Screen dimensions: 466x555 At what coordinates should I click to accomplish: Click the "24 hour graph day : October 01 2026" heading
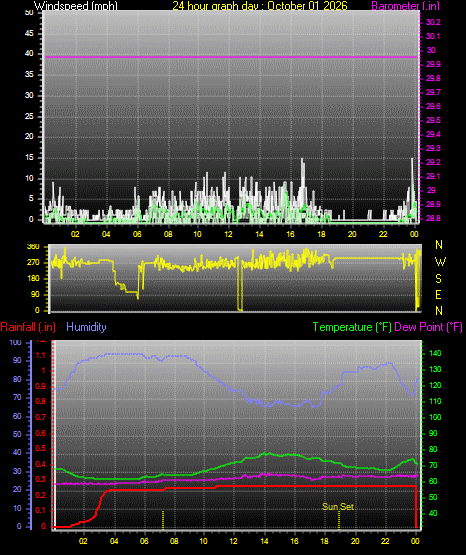[x=260, y=5]
